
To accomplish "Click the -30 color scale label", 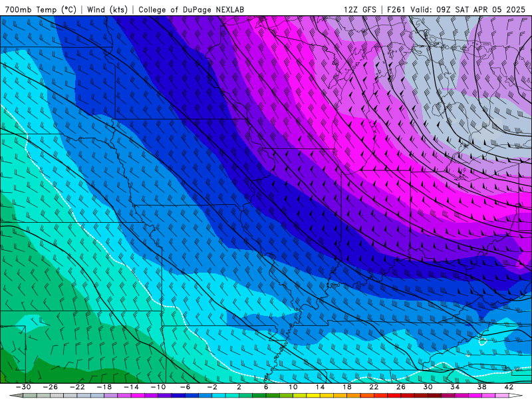I will tap(23, 387).
